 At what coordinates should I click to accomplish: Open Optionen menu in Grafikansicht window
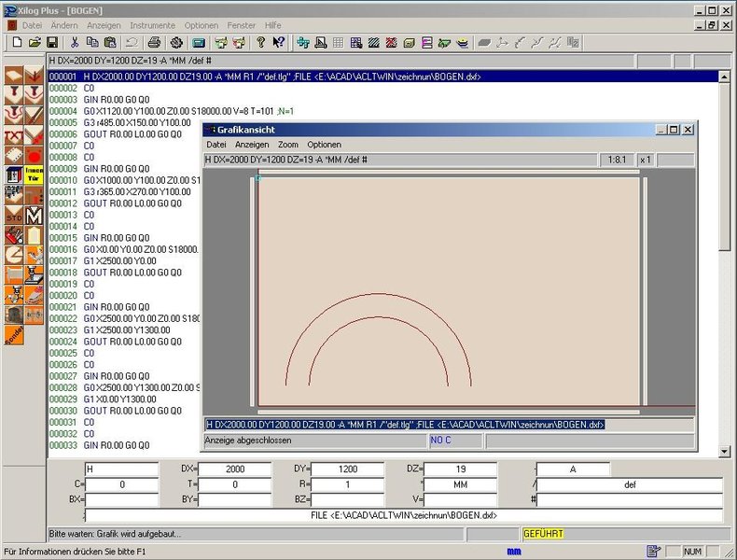pyautogui.click(x=324, y=145)
